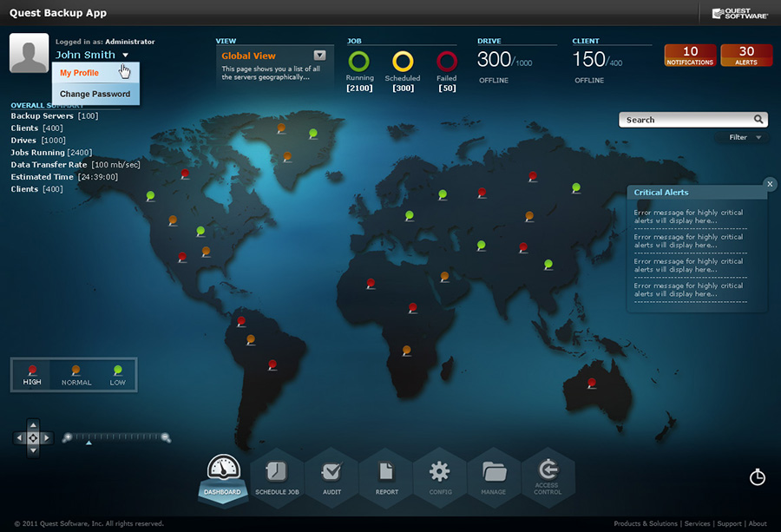Open the Manage folder icon
The width and height of the screenshot is (781, 532).
click(494, 472)
